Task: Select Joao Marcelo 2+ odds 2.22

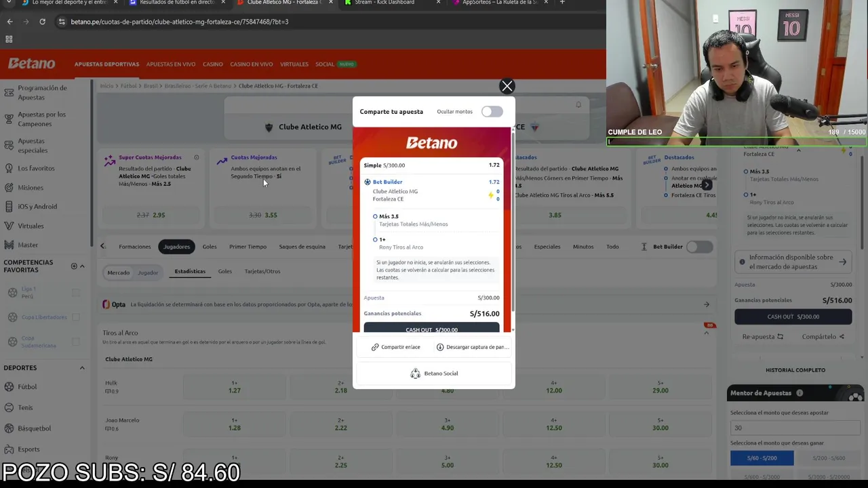Action: [340, 424]
